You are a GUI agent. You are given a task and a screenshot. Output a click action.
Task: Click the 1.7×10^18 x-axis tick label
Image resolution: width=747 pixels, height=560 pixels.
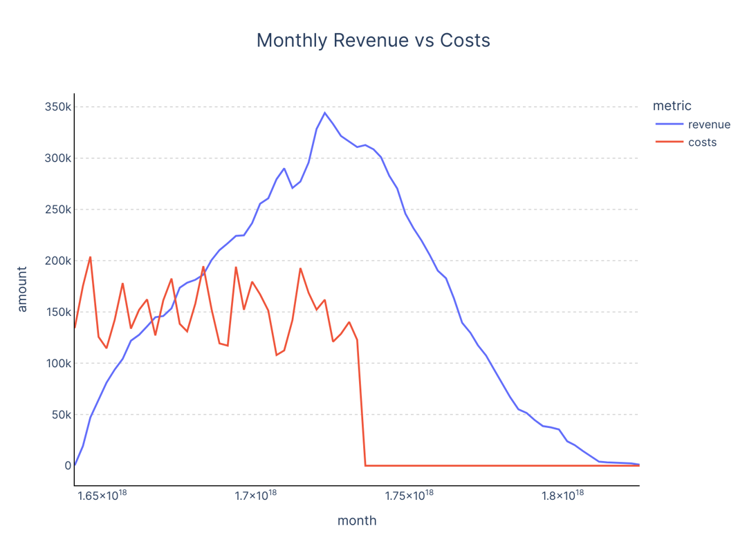pyautogui.click(x=255, y=496)
